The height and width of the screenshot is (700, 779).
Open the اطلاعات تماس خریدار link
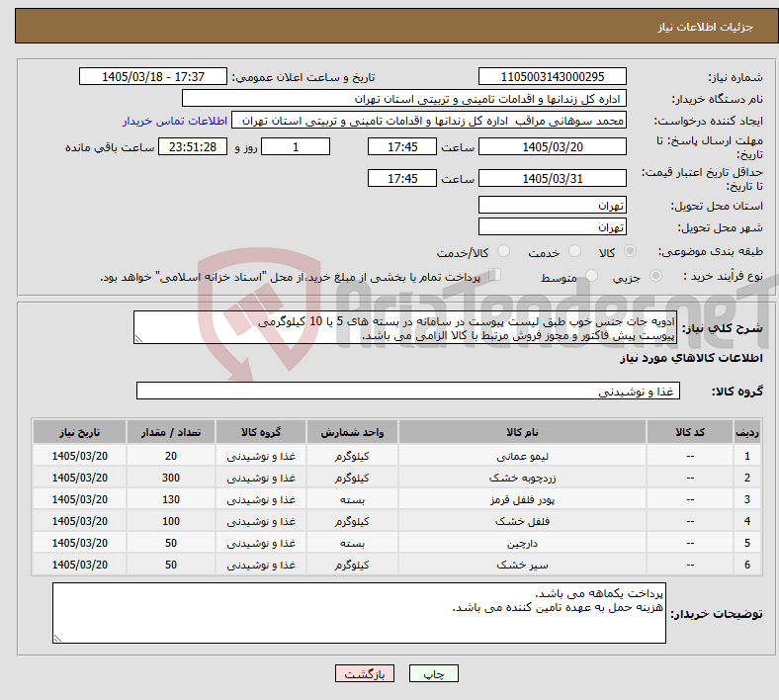tap(175, 121)
